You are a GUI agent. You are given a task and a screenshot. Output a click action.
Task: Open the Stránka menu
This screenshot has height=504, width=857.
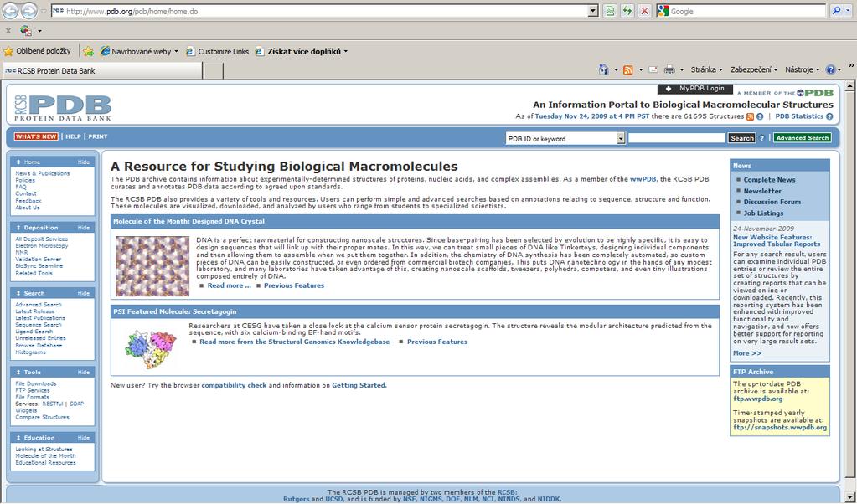[706, 69]
